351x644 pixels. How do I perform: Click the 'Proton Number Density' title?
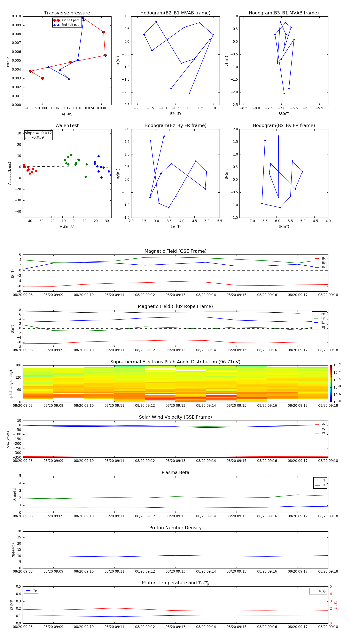tap(175, 528)
